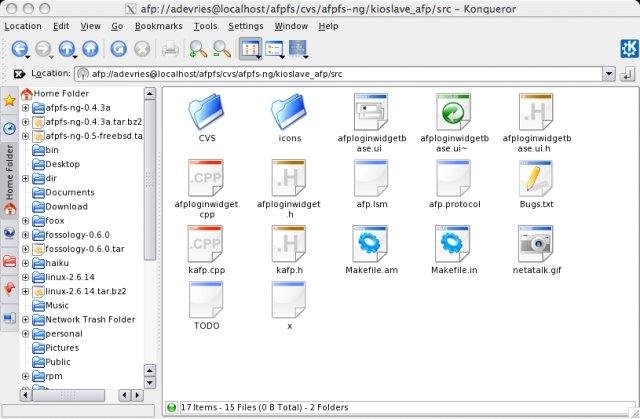The width and height of the screenshot is (640, 419).
Task: Open the Go menu
Action: click(117, 26)
